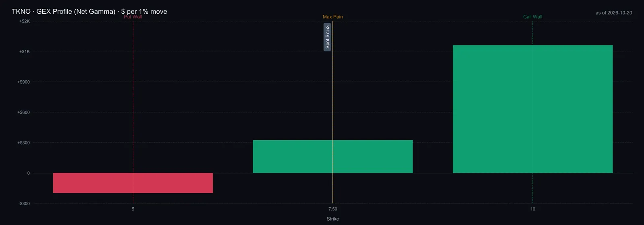Click the Max Pain annotation label
This screenshot has height=225, width=644.
[333, 17]
